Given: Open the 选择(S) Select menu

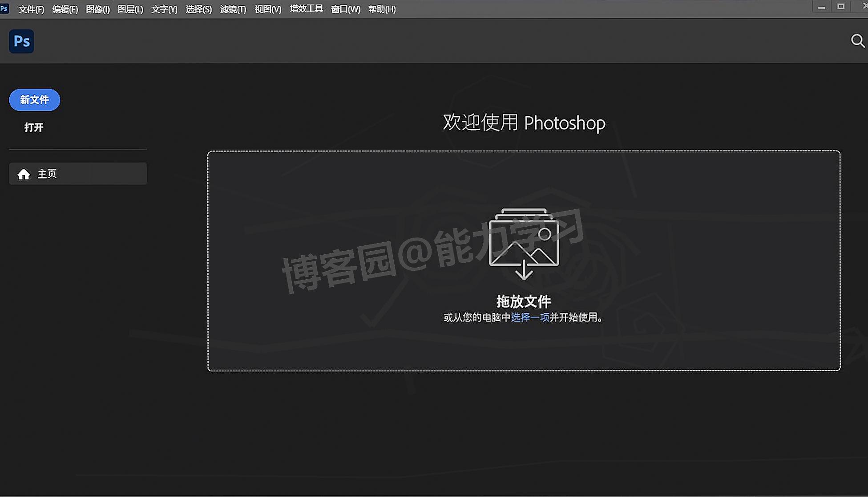Looking at the screenshot, I should 198,9.
